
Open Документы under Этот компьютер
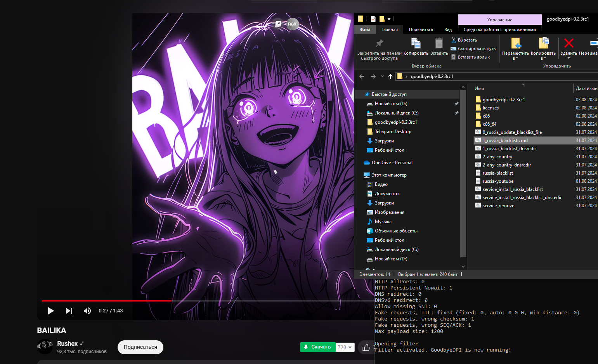pos(387,194)
